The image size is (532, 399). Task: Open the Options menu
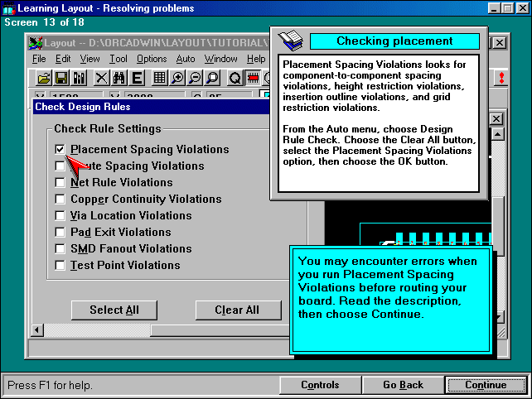152,59
